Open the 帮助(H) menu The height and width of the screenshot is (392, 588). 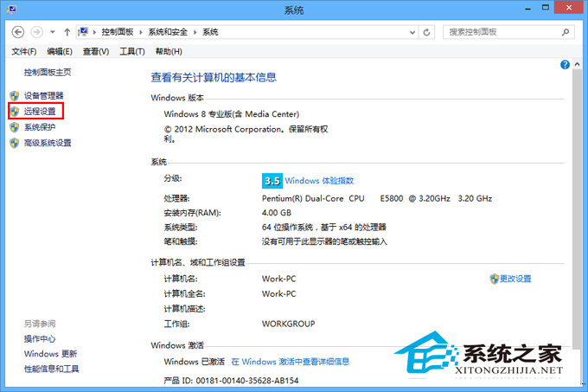point(169,51)
